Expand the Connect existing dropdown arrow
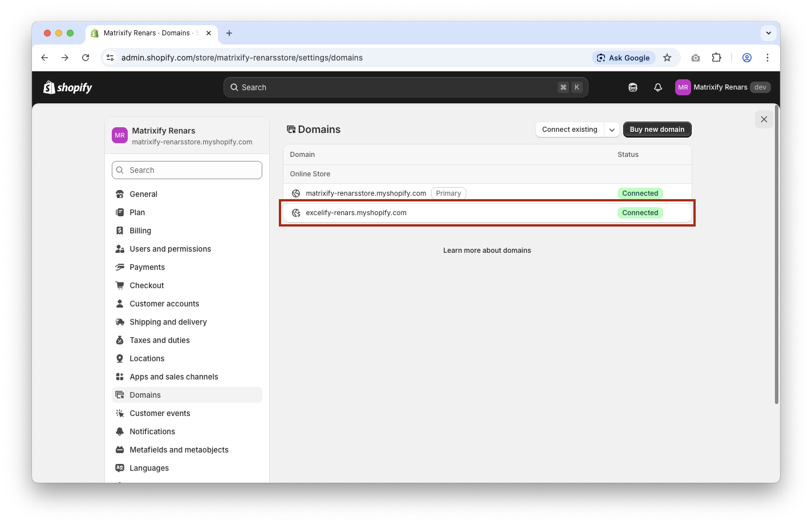The image size is (812, 525). point(611,130)
